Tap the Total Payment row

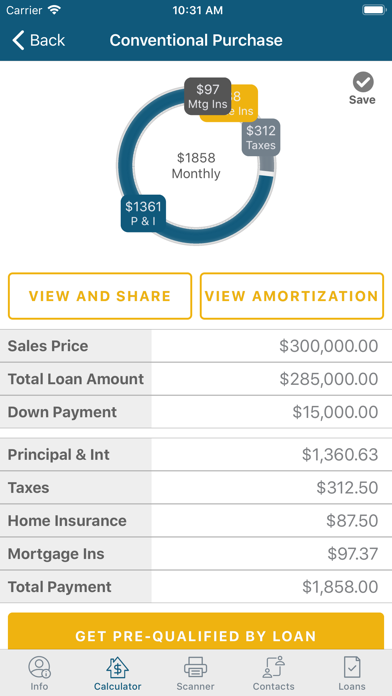(x=196, y=587)
